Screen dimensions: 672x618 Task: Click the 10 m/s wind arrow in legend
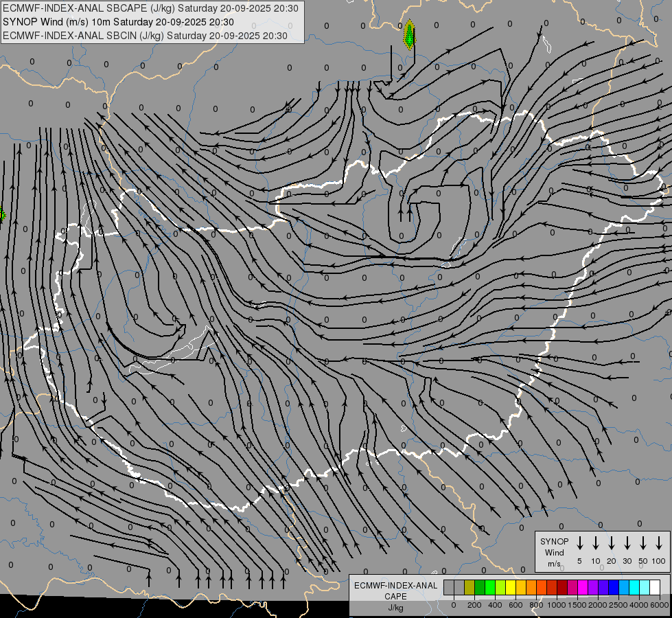click(595, 543)
